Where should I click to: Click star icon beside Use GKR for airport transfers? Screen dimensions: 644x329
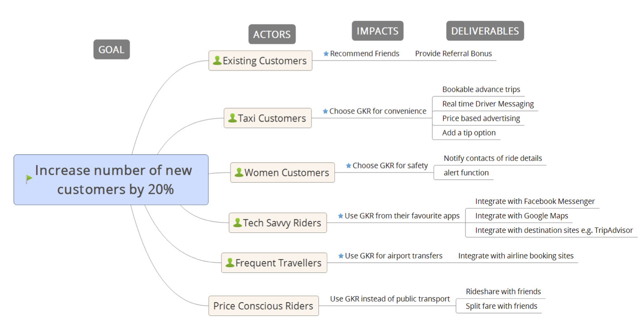(341, 256)
